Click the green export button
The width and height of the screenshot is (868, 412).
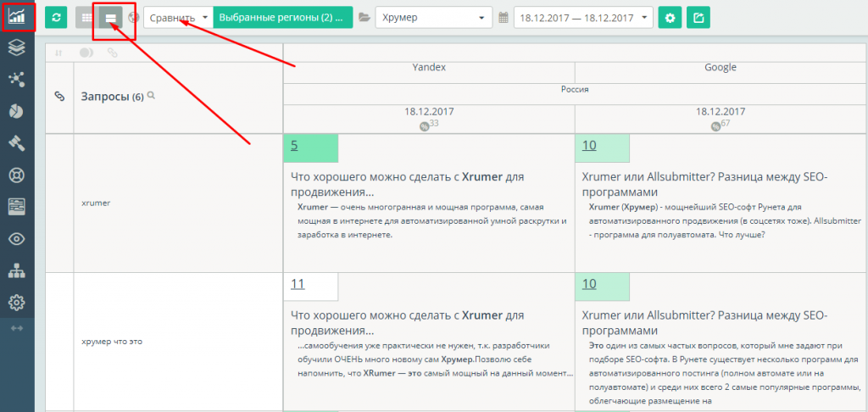[698, 17]
